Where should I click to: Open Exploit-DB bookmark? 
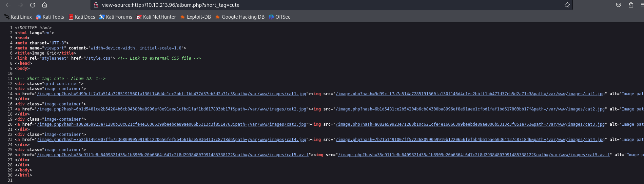tap(195, 17)
